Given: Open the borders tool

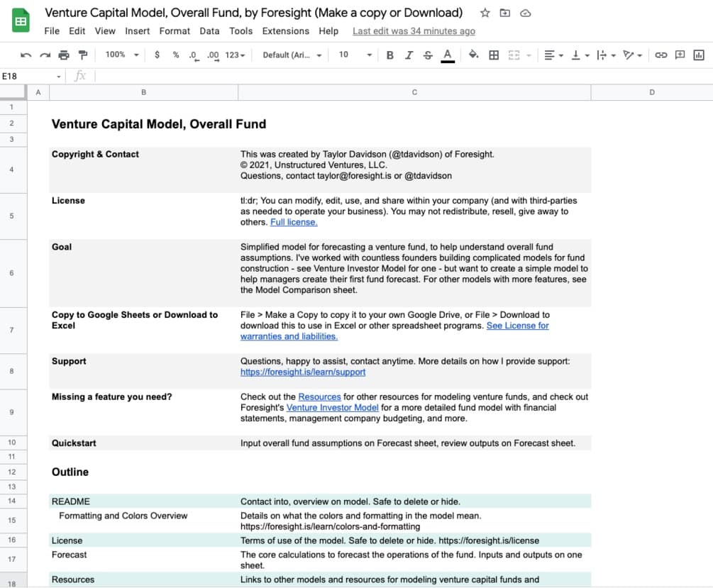Looking at the screenshot, I should pyautogui.click(x=494, y=55).
